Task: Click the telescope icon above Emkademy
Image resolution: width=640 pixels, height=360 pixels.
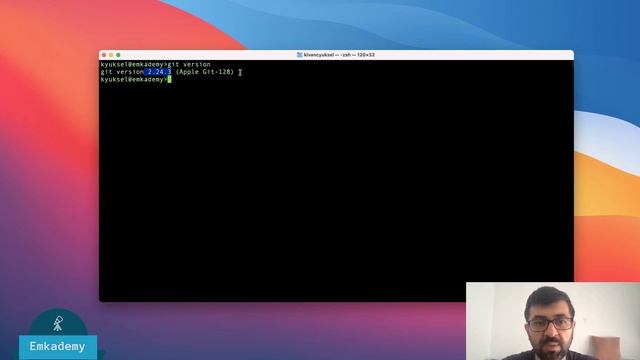Action: pyautogui.click(x=58, y=323)
